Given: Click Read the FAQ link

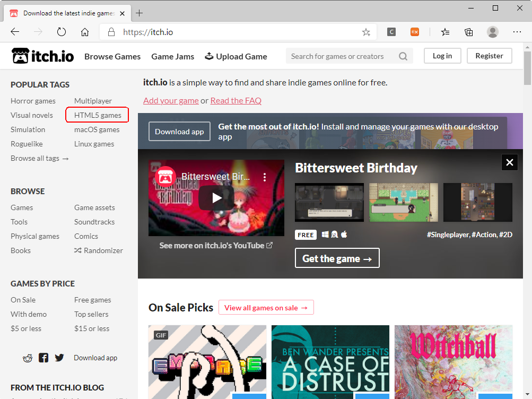Looking at the screenshot, I should pos(236,100).
